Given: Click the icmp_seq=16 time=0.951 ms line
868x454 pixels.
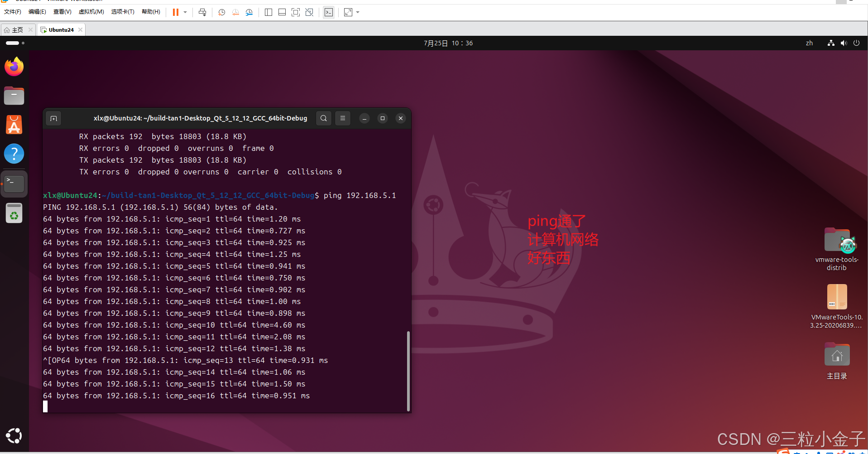Looking at the screenshot, I should click(x=176, y=396).
